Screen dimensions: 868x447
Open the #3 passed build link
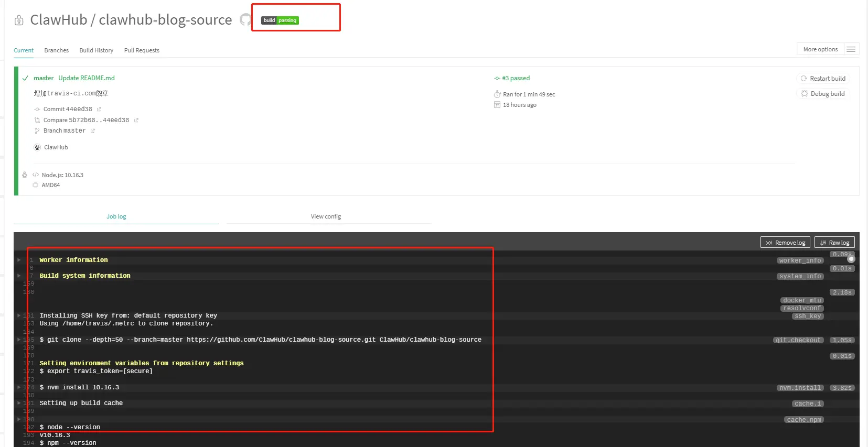click(516, 78)
